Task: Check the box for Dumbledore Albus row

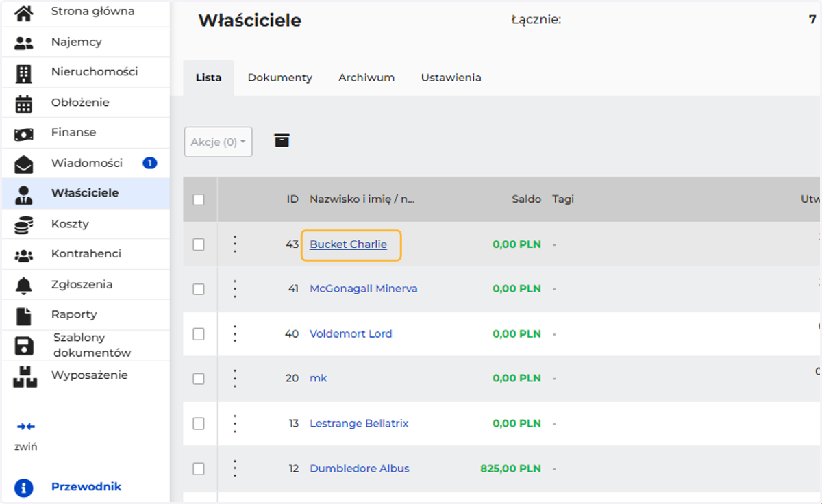Action: pos(199,469)
